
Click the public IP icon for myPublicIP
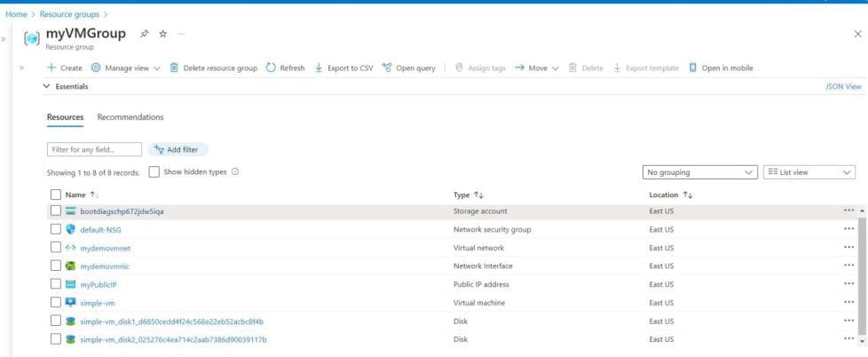pos(70,284)
